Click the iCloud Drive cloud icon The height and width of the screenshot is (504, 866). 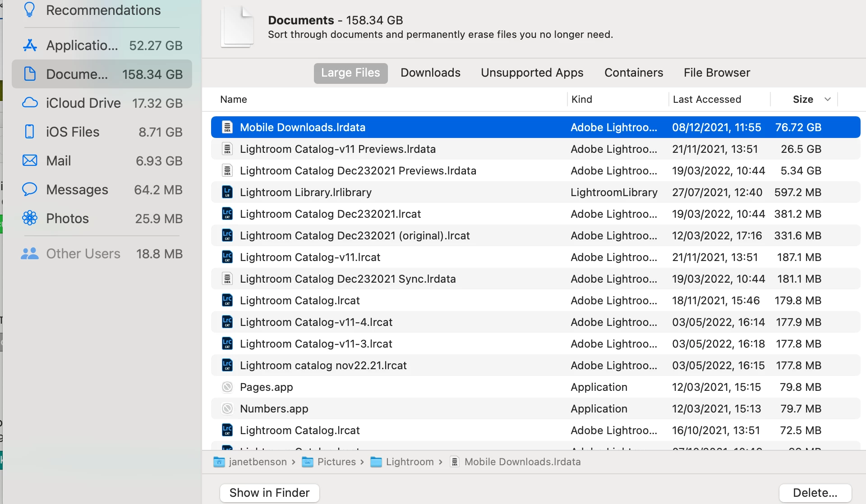tap(30, 103)
